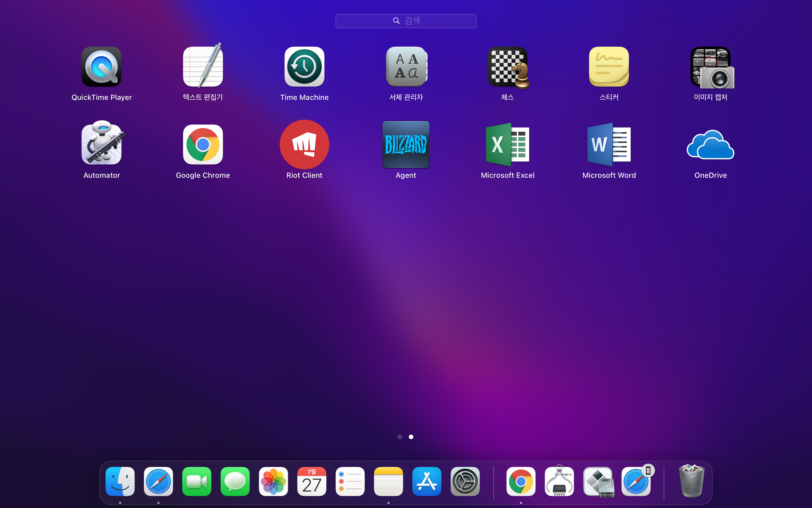Viewport: 812px width, 508px height.
Task: Launch OneDrive app
Action: (x=710, y=144)
